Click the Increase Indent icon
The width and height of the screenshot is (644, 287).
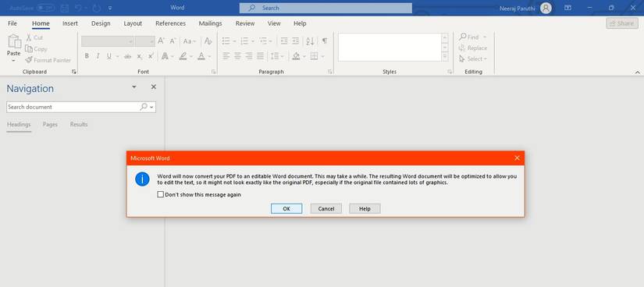(x=295, y=41)
